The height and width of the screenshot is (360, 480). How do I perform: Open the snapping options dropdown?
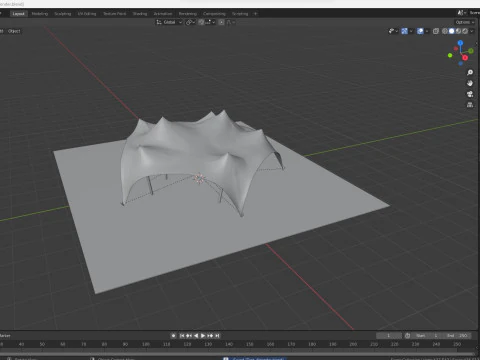point(210,22)
